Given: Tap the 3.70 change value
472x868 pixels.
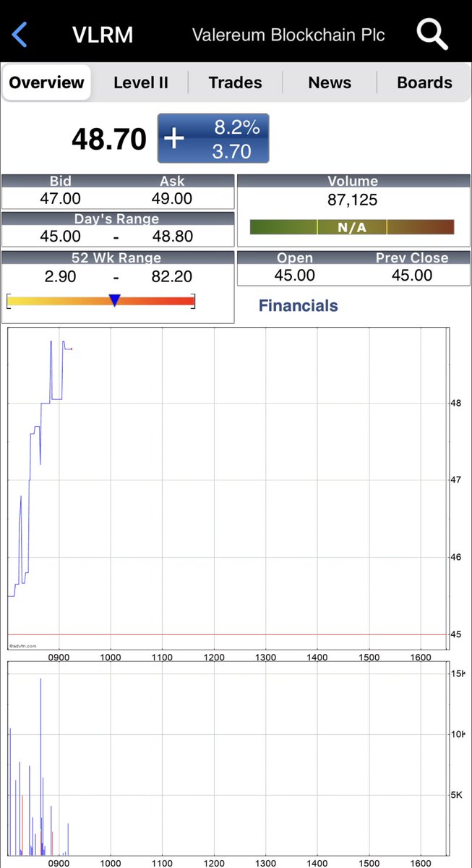Looking at the screenshot, I should (x=231, y=151).
